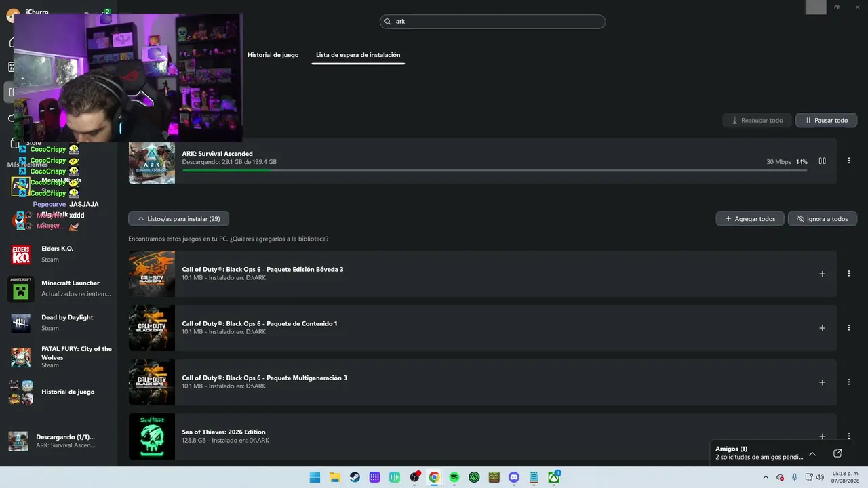Click the search magnifier icon
The height and width of the screenshot is (488, 868).
pos(389,22)
